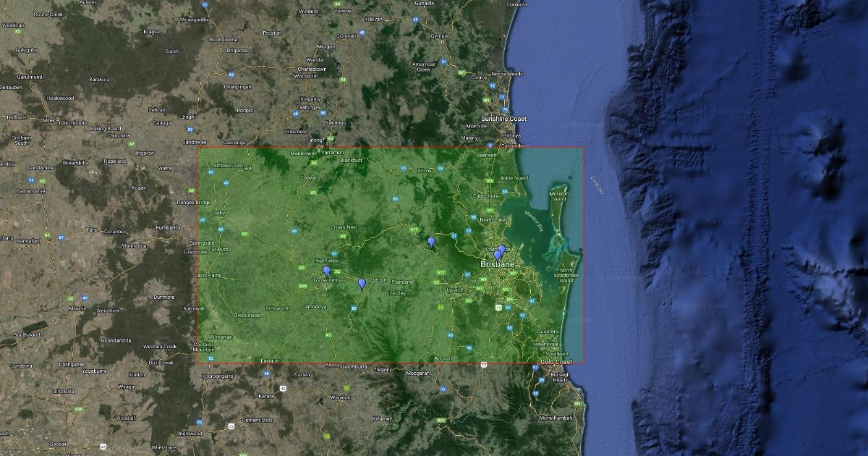Click the Dalby town label
868x456 pixels.
click(218, 213)
